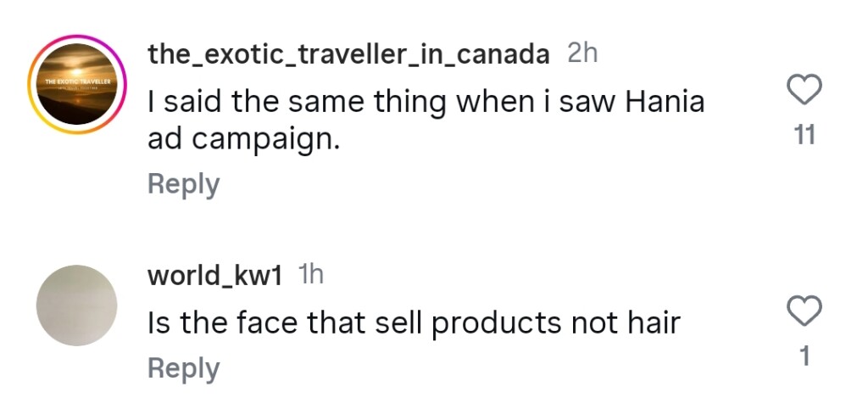This screenshot has height=409, width=868.
Task: Click the 2h timestamp
Action: tap(582, 53)
